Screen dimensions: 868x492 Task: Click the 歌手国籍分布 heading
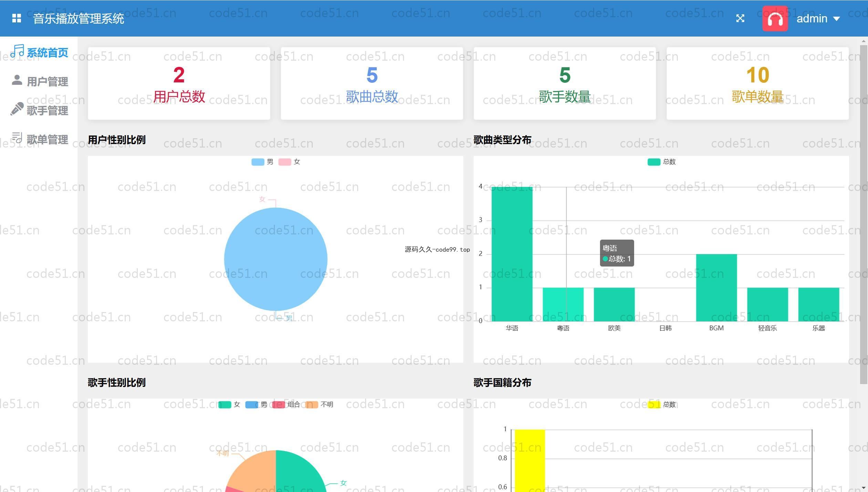pos(502,383)
